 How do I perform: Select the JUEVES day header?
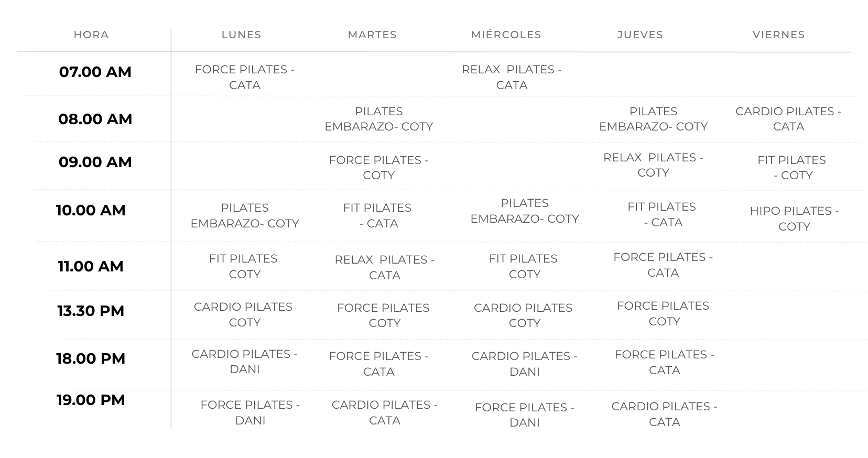pyautogui.click(x=640, y=35)
